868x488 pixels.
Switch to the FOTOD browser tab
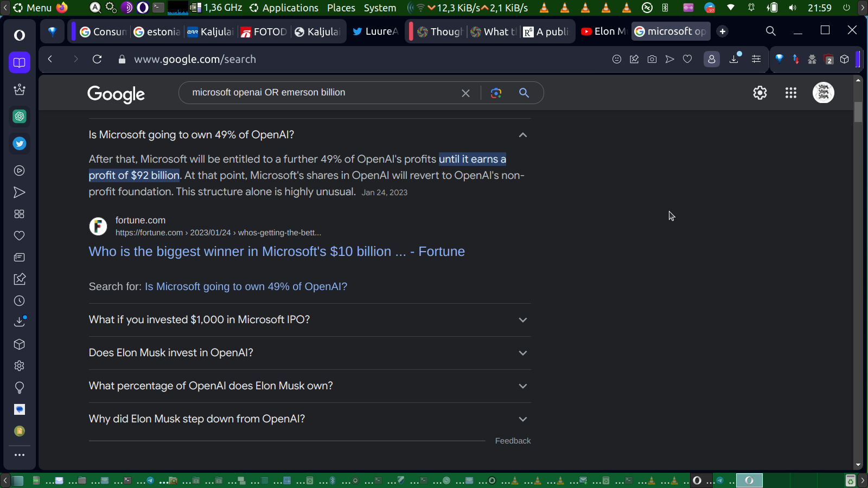point(264,31)
